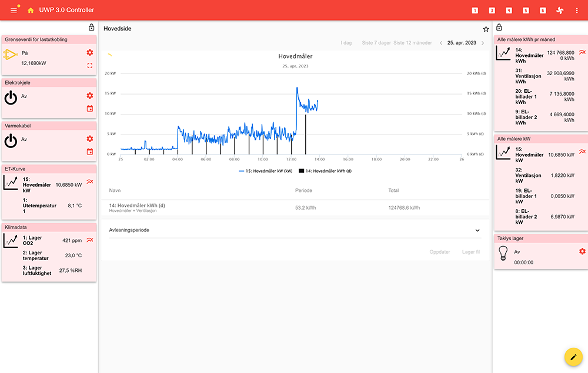The height and width of the screenshot is (373, 588).
Task: Click the fan icon in top bar
Action: (x=560, y=11)
